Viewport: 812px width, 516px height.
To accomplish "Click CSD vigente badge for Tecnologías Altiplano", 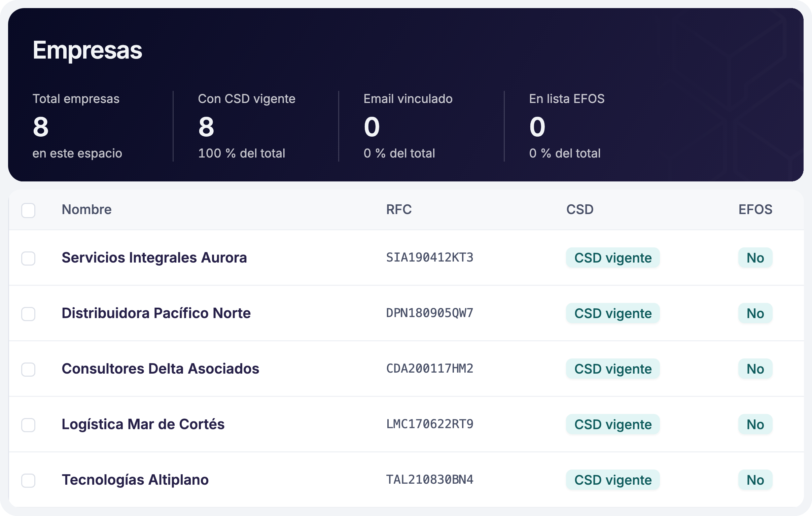I will pyautogui.click(x=613, y=480).
